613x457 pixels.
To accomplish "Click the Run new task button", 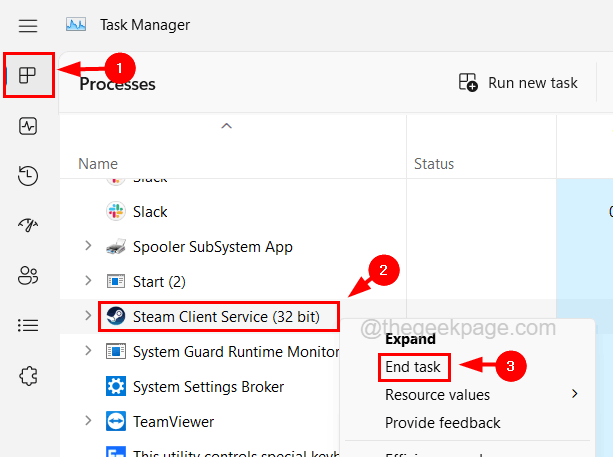I will tap(519, 83).
